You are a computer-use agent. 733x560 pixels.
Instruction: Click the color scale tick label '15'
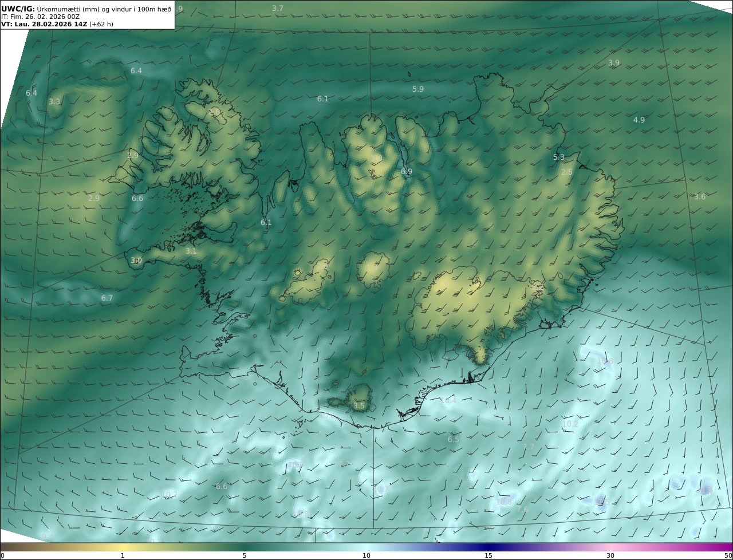click(x=488, y=555)
